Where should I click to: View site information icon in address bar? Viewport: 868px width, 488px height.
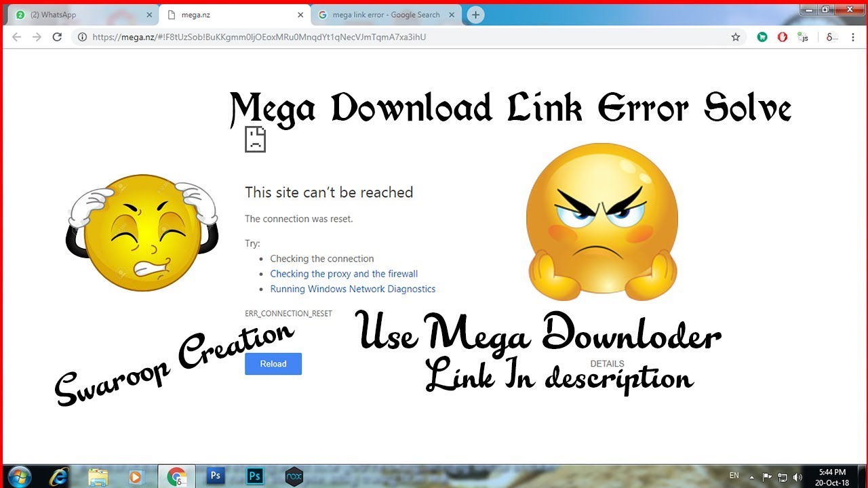[x=83, y=37]
